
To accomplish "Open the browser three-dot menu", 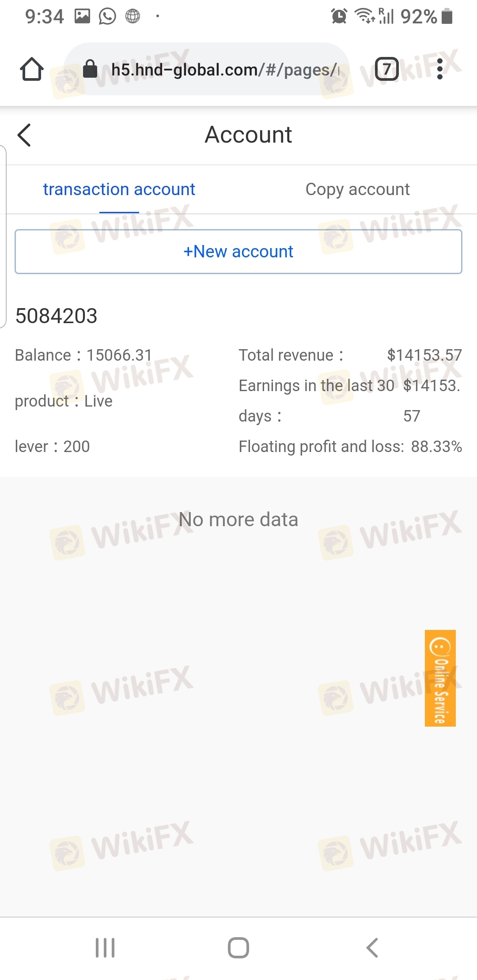I will (x=439, y=69).
